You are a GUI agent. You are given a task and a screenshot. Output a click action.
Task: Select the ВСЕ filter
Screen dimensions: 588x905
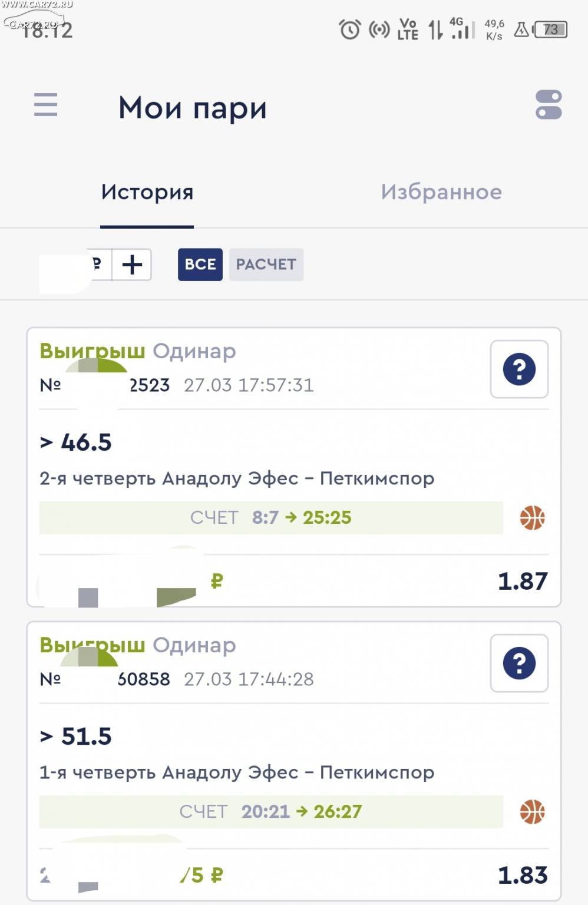[x=200, y=265]
